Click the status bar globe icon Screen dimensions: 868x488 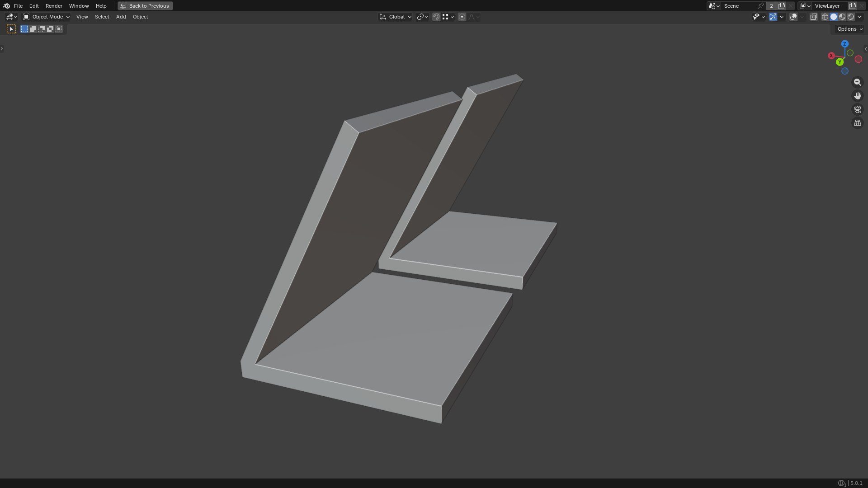[841, 483]
